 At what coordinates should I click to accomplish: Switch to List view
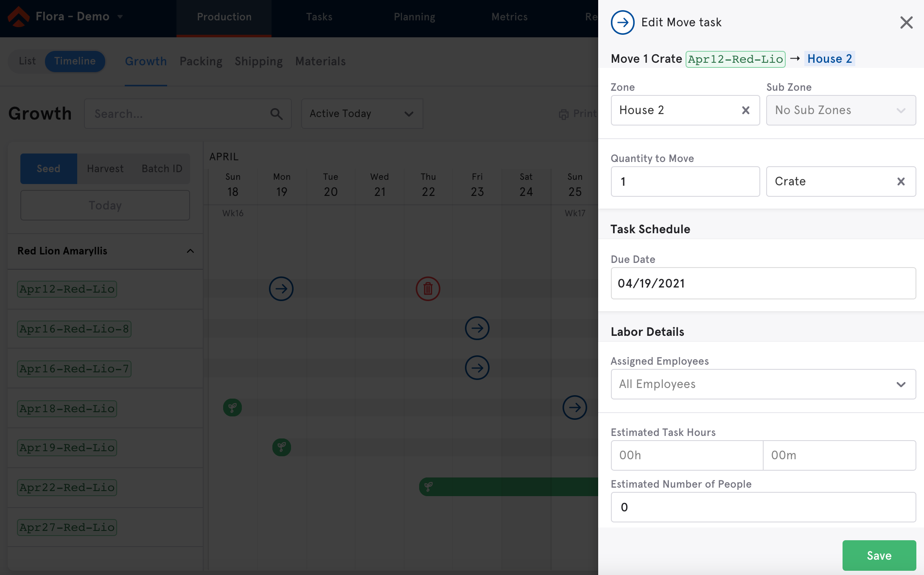point(27,61)
